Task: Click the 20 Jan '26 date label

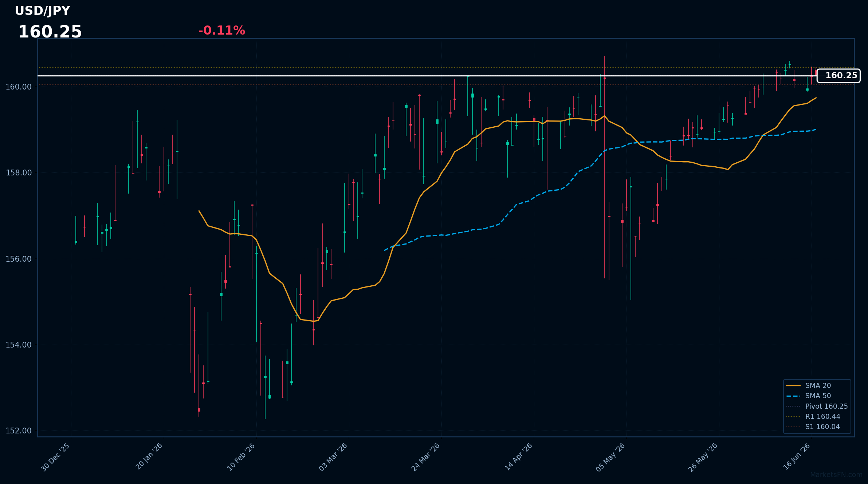Action: tap(149, 457)
